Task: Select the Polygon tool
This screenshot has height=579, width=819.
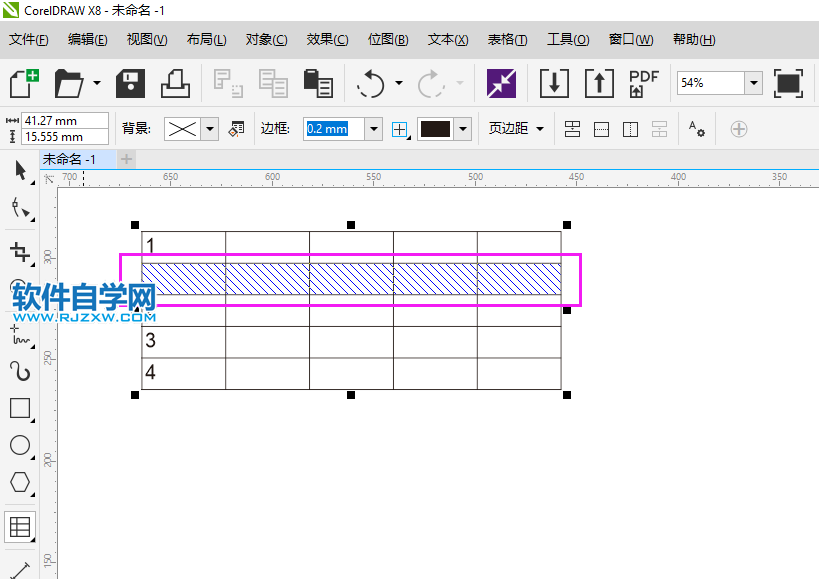Action: pos(21,483)
